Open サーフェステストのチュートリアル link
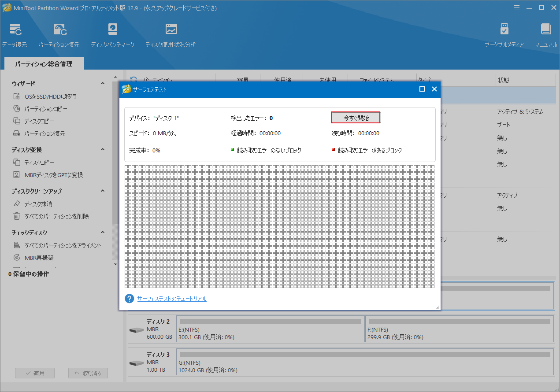The image size is (560, 392). tap(172, 299)
